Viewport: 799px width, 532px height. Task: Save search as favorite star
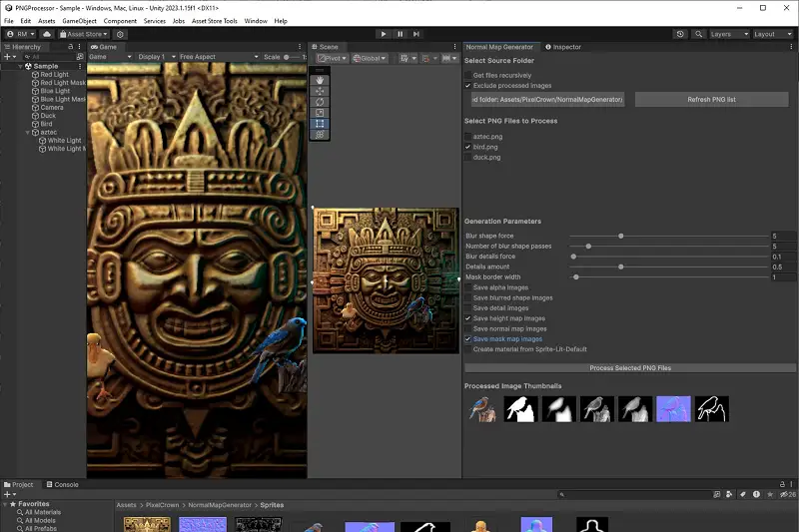coord(770,494)
